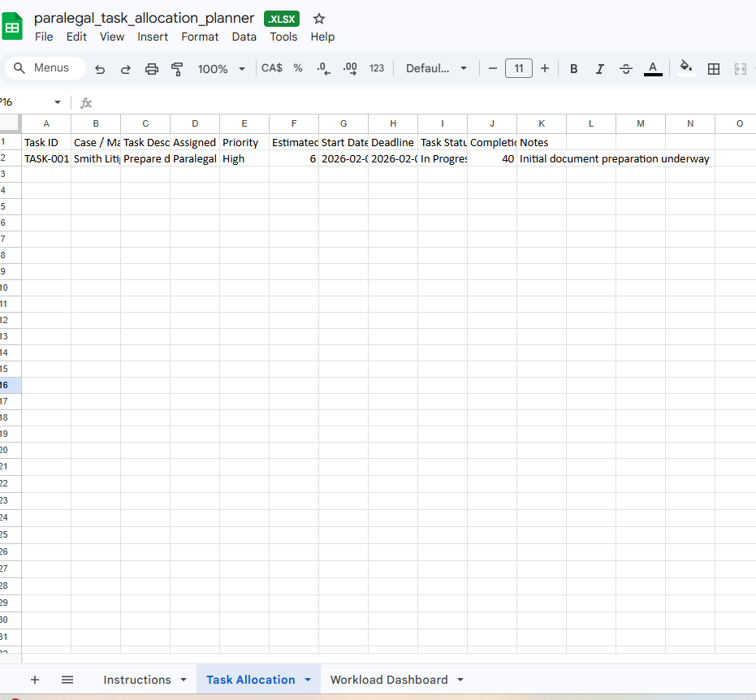Open the Task Allocation sheet menu
This screenshot has height=700, width=756.
(307, 679)
